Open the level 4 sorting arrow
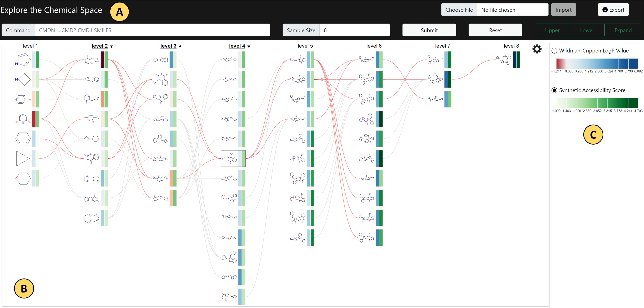The image size is (644, 308). click(249, 46)
